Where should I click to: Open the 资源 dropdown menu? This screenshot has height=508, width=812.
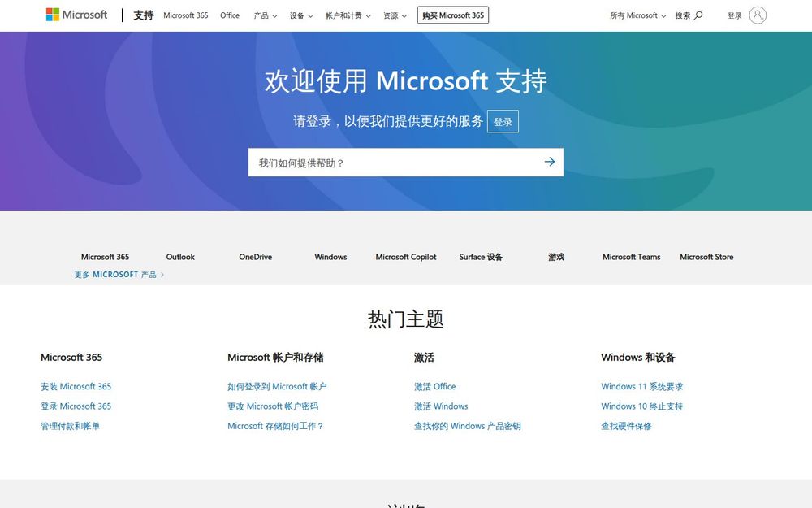coord(395,15)
